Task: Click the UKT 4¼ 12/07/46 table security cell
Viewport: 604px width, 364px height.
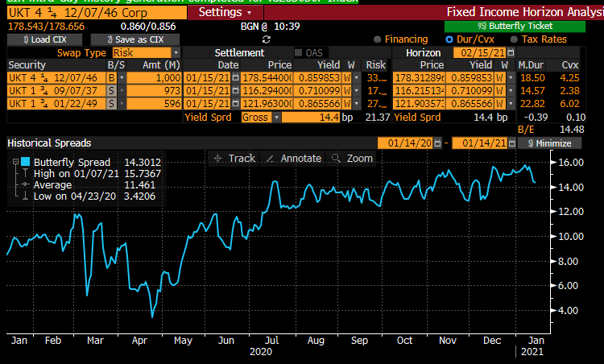Action: point(56,78)
